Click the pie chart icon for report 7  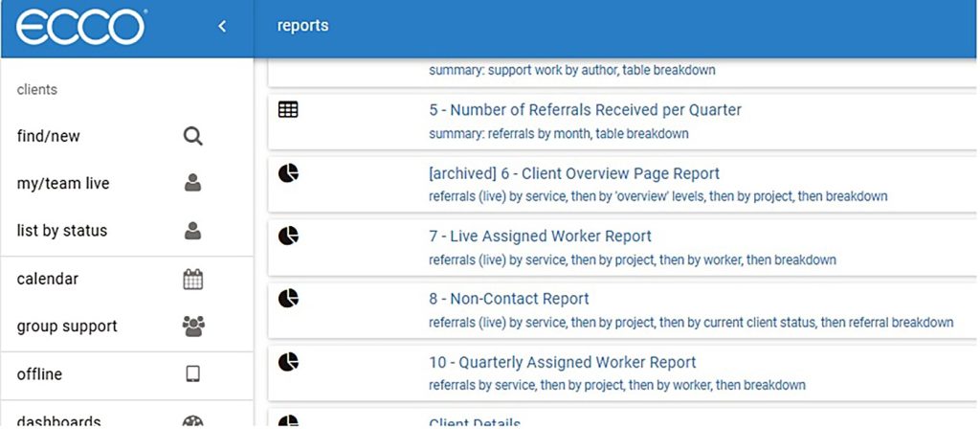288,236
